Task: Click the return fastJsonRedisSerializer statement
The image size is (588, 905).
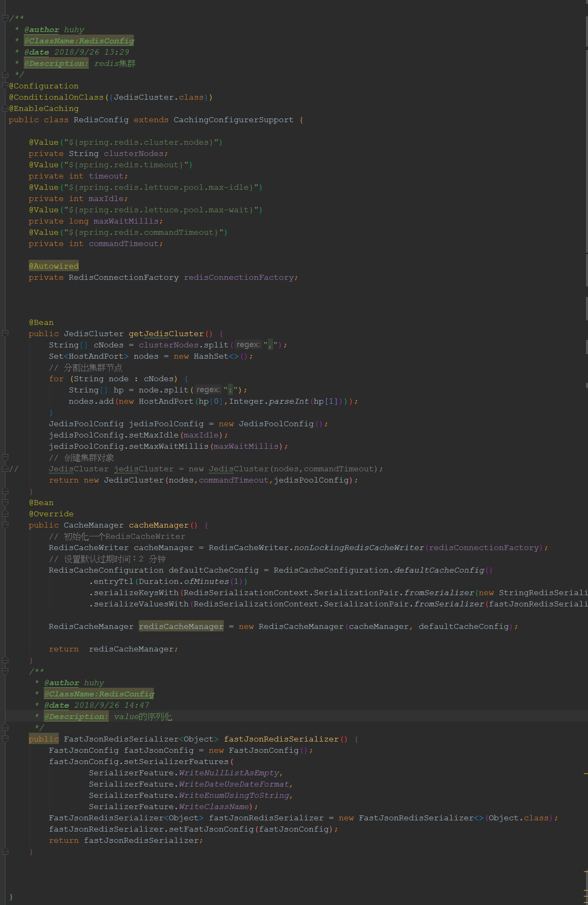Action: pos(126,840)
